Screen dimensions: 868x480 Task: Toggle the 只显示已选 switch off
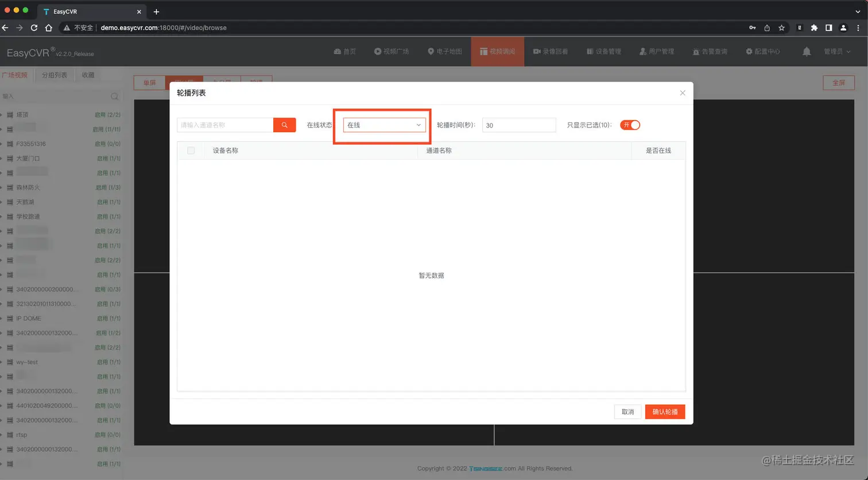click(630, 125)
